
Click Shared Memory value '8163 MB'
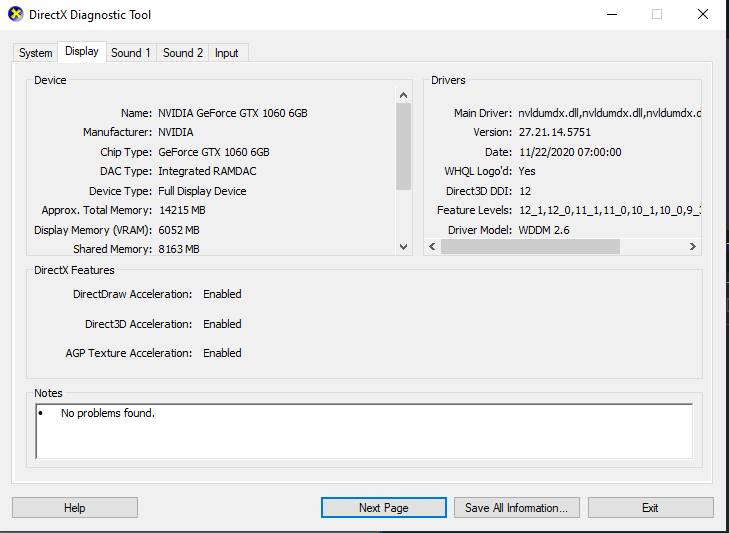[x=179, y=249]
